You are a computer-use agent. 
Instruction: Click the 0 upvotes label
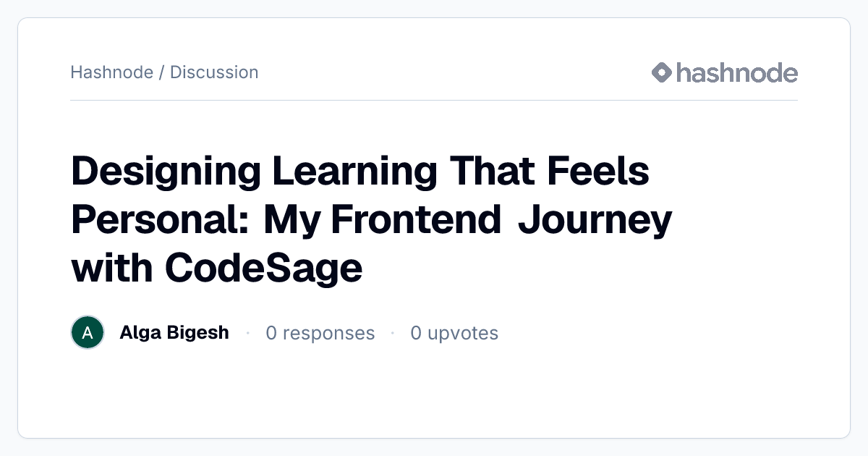(x=454, y=333)
